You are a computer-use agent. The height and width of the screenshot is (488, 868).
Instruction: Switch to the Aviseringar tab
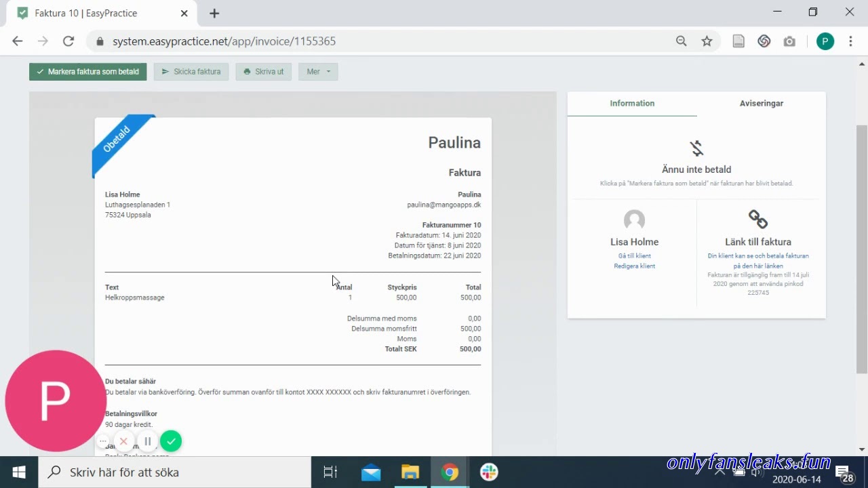(x=761, y=104)
